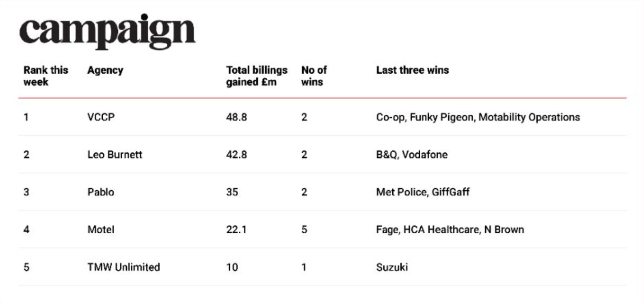
Task: Click the Motel agency name
Action: pos(101,229)
